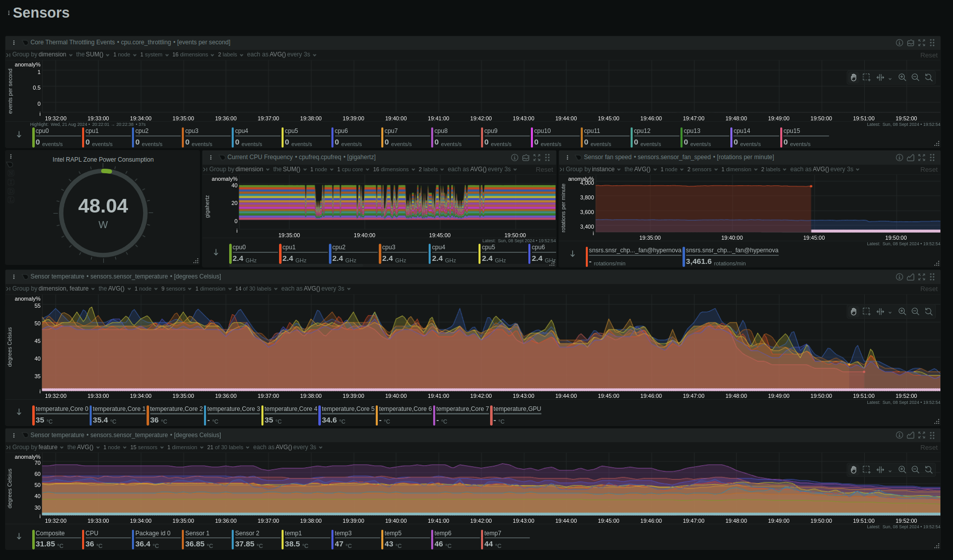Reset zoom on Composite temperature chart
The width and height of the screenshot is (953, 560).
coord(928,470)
